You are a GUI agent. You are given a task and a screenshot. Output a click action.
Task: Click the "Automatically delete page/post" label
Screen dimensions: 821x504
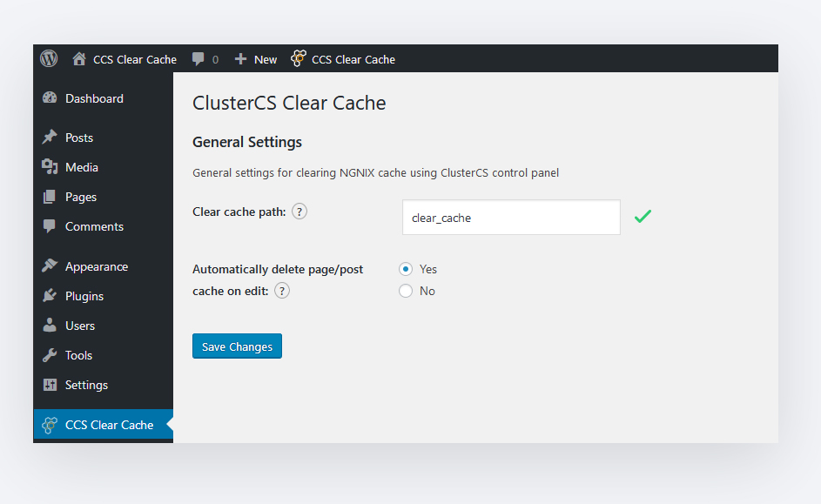(x=278, y=269)
